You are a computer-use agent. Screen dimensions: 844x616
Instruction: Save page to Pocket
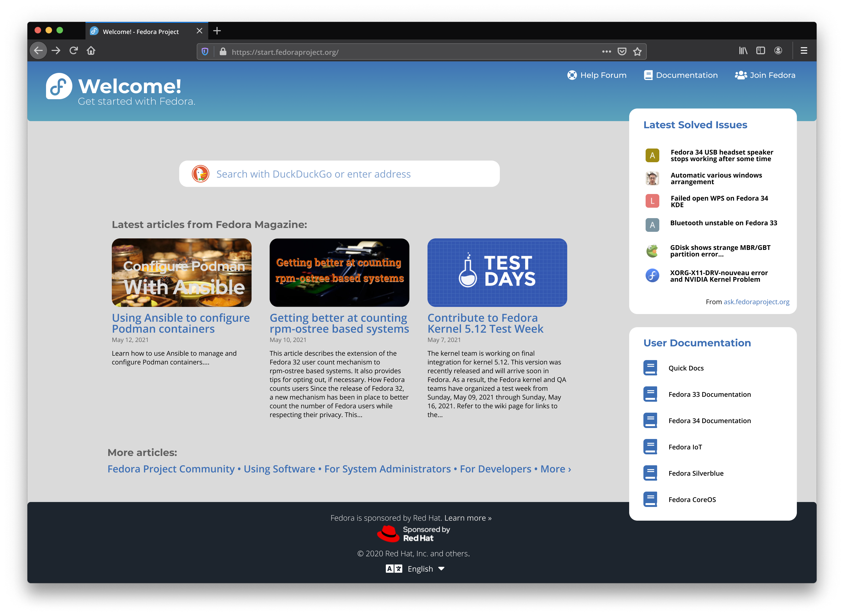pyautogui.click(x=622, y=52)
